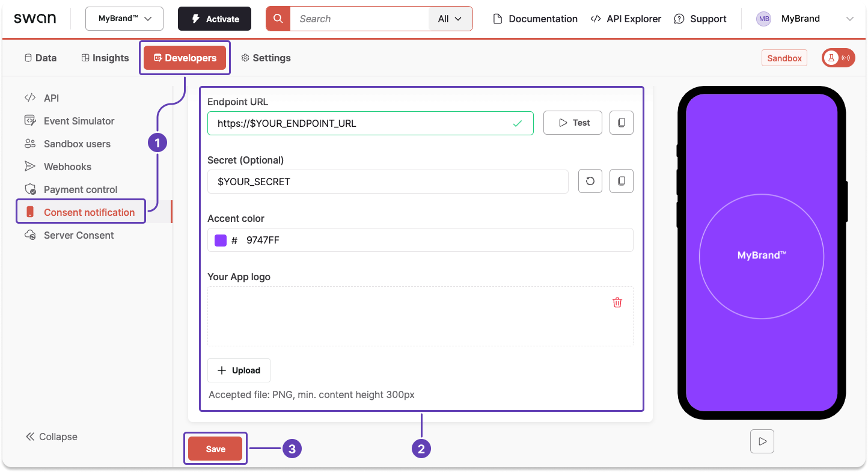Delete the uploaded app logo via trash icon

coord(617,302)
